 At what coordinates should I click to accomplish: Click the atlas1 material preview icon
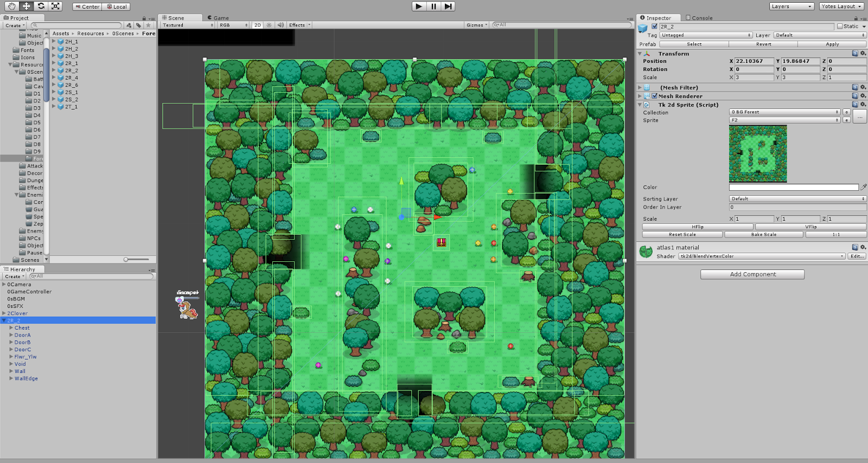(x=646, y=252)
